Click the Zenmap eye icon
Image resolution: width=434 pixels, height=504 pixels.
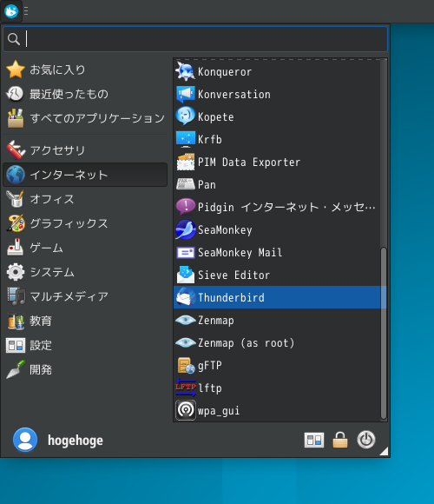(x=185, y=320)
